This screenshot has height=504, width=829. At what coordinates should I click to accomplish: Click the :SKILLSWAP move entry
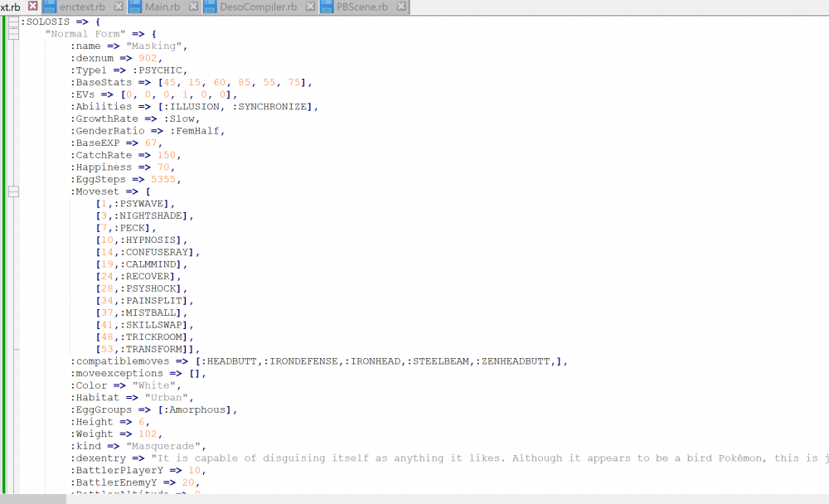tap(144, 325)
